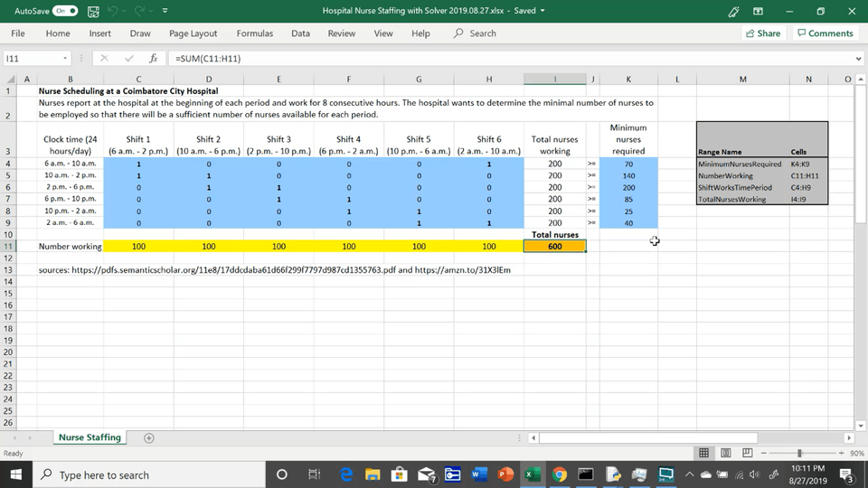Click the minimum nurses cell showing 140
Viewport: 868px width, 488px height.
[x=628, y=175]
